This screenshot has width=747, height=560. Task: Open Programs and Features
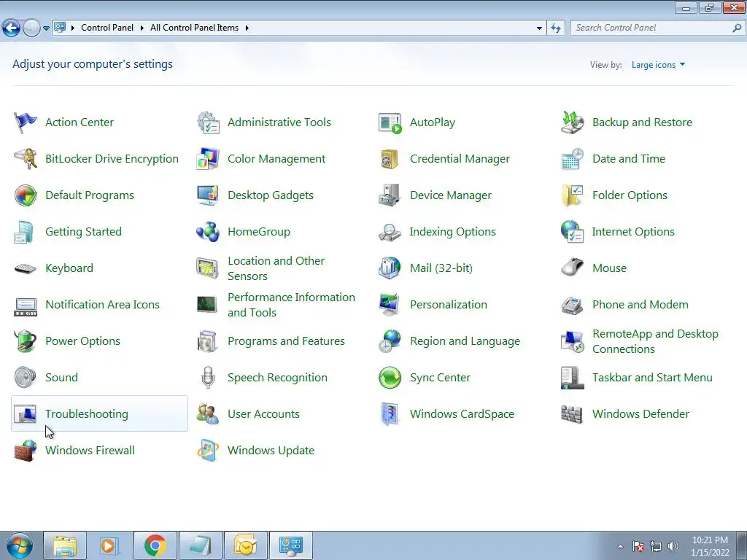286,341
